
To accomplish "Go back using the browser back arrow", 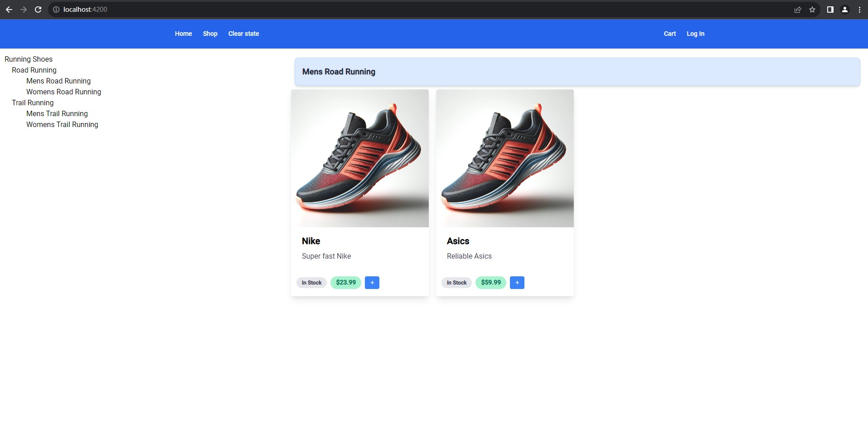I will [x=9, y=10].
